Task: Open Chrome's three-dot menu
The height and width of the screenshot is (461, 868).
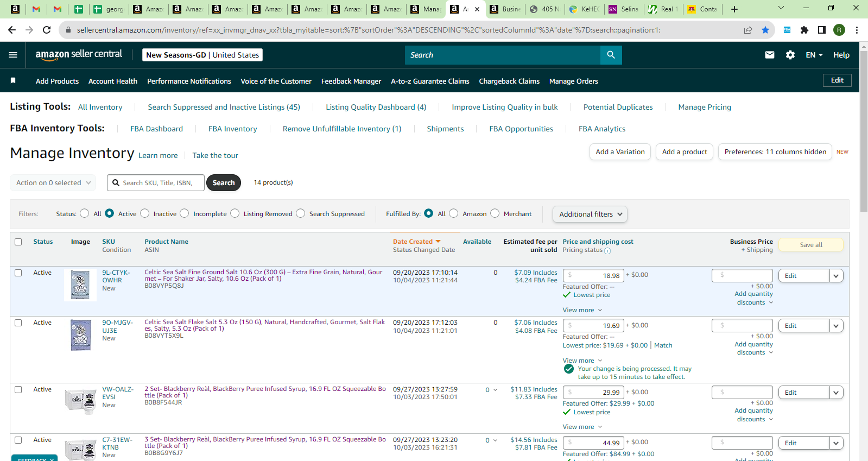Action: (x=857, y=30)
